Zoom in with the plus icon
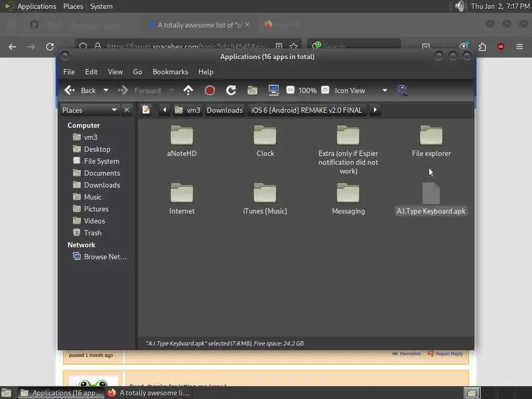This screenshot has width=532, height=399. coord(325,90)
